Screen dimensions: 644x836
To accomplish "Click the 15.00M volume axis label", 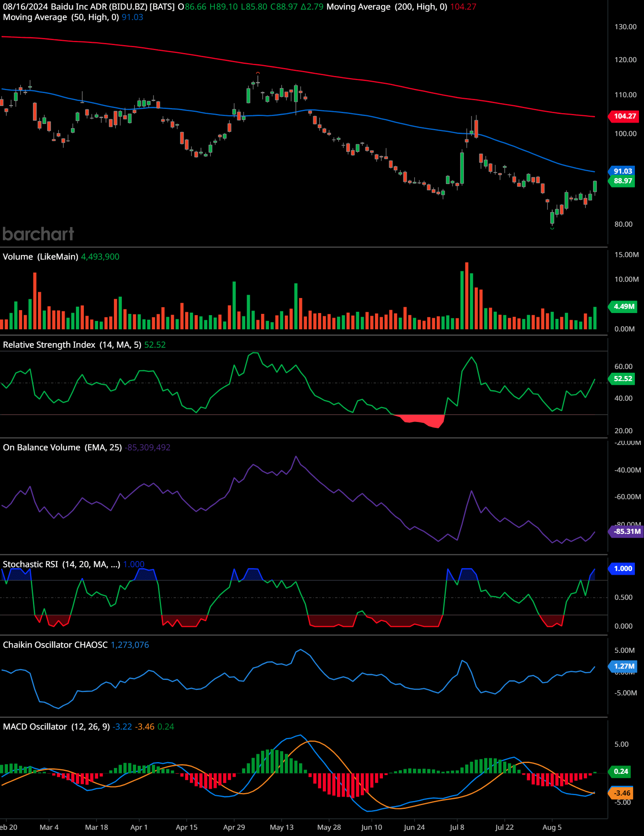I will [626, 255].
